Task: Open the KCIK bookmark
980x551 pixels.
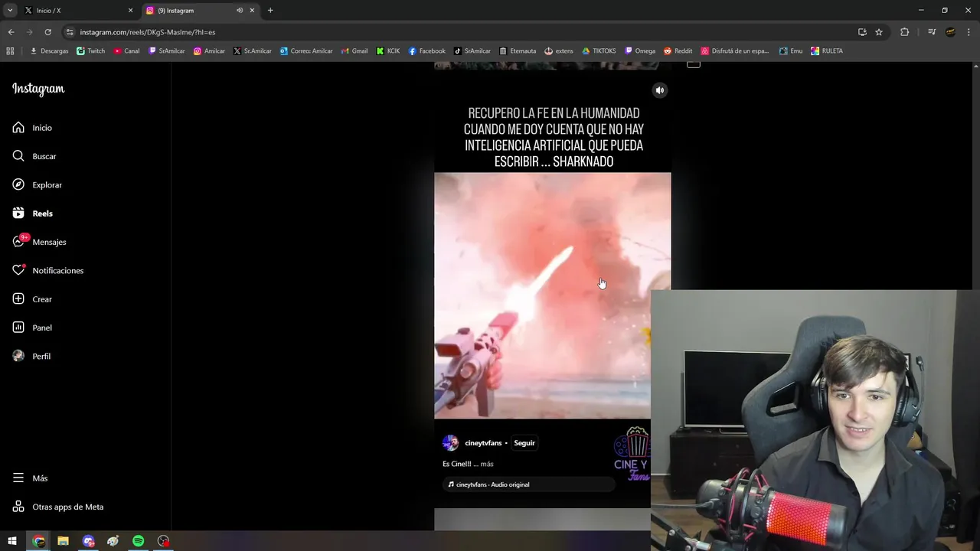Action: click(x=388, y=51)
